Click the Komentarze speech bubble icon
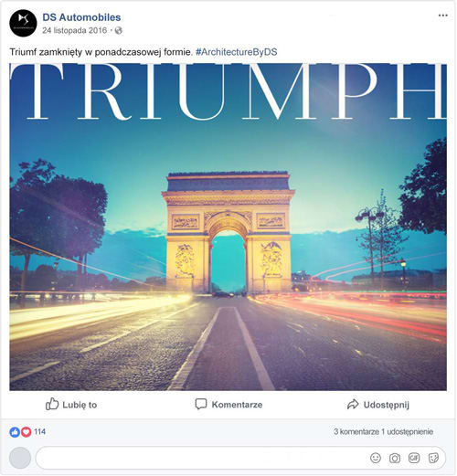Viewport: 457px width, 476px height. click(x=201, y=404)
